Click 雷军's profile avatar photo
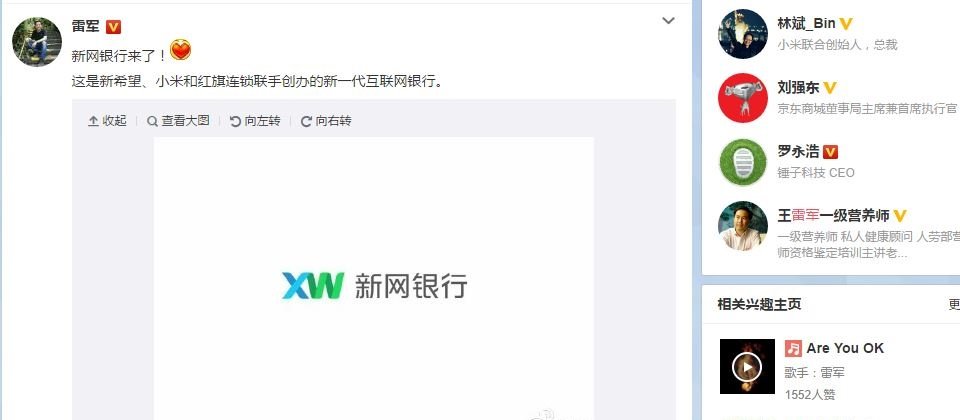Image resolution: width=960 pixels, height=420 pixels. [37, 42]
